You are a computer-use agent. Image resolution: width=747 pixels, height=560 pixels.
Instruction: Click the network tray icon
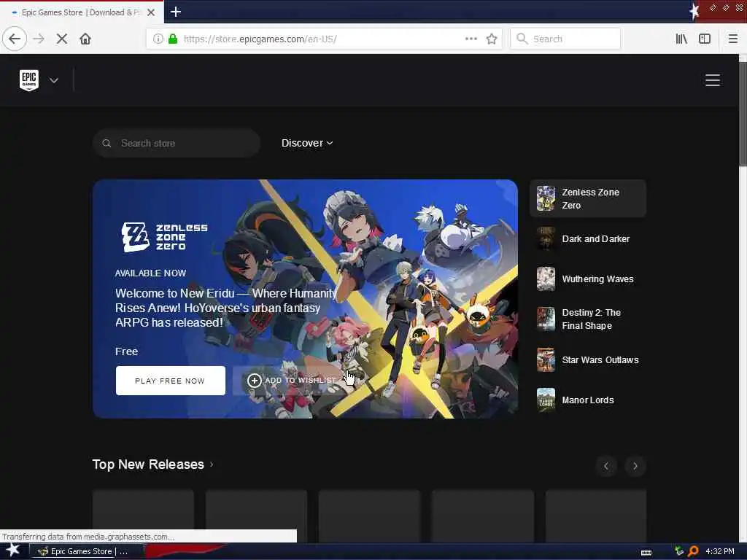[679, 551]
